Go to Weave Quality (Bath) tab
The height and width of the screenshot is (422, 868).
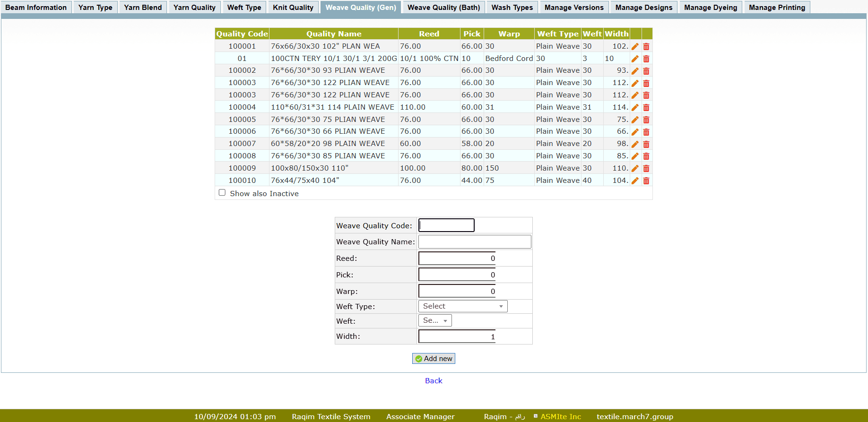443,8
